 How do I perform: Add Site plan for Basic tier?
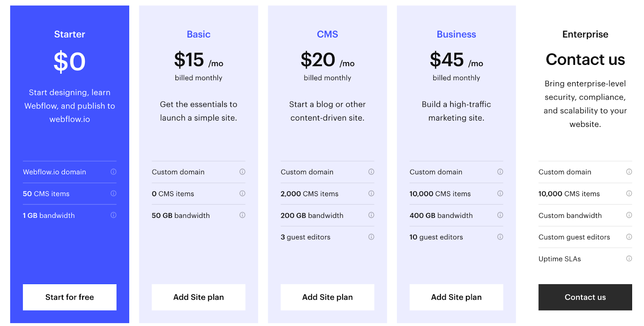[198, 297]
